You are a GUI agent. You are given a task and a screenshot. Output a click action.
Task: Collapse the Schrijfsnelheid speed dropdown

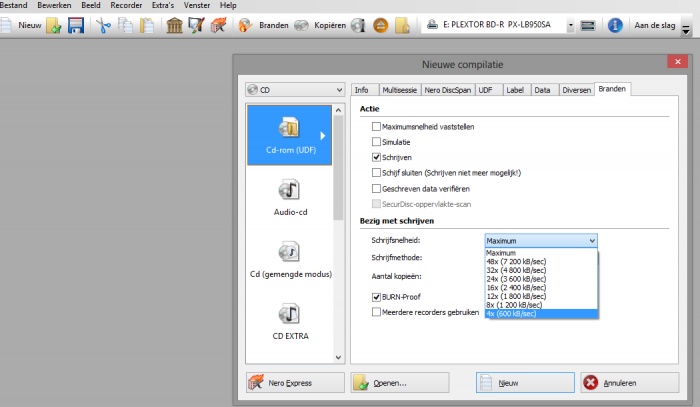click(x=592, y=241)
